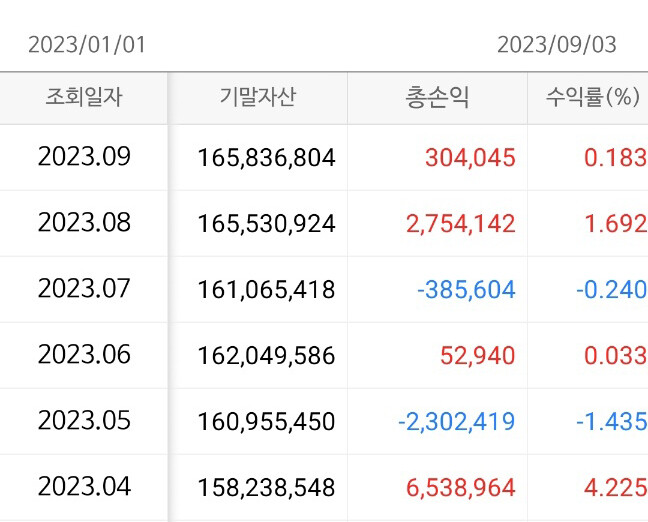Click the profit value 6,538,964
Image resolution: width=648 pixels, height=522 pixels.
461,488
